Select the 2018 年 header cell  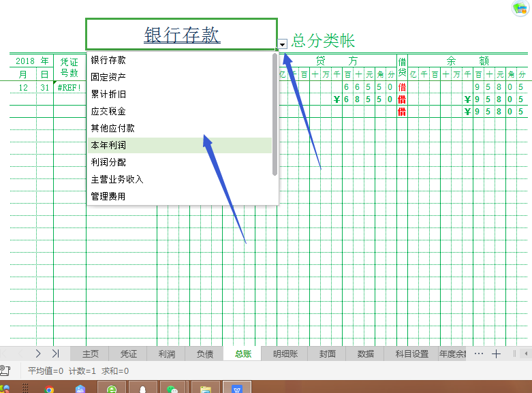[31, 61]
